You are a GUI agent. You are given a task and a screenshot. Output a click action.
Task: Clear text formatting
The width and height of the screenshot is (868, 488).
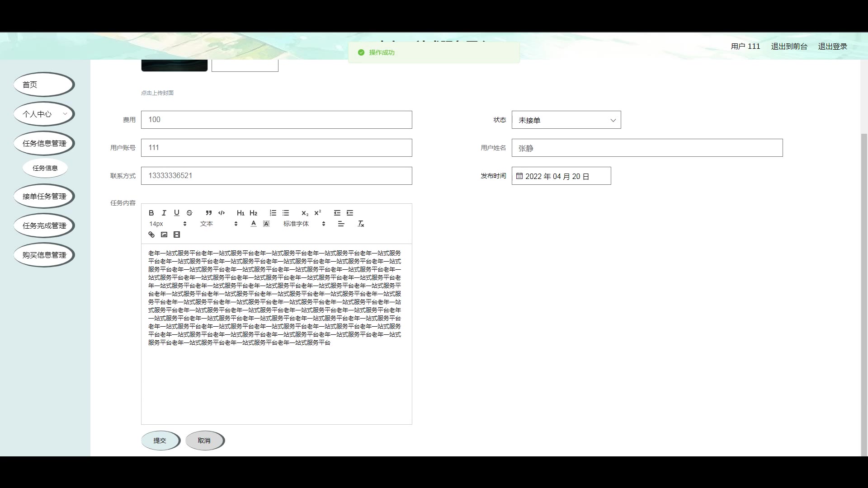[x=361, y=224]
